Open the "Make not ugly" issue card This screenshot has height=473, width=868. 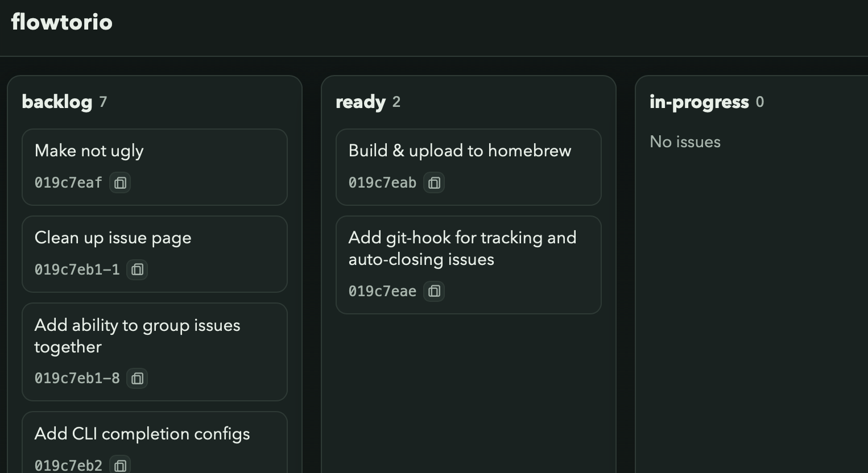(88, 151)
